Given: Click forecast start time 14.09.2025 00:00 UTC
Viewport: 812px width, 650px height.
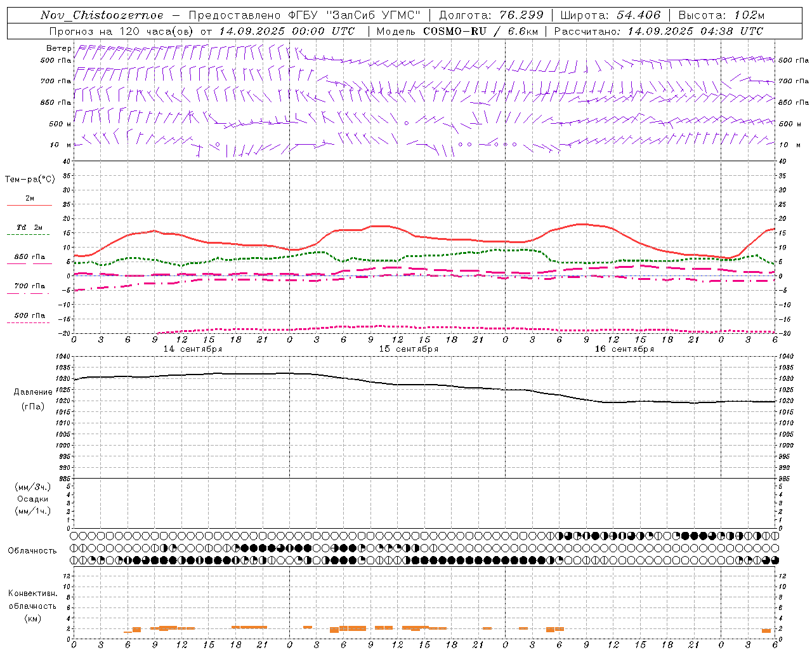Looking at the screenshot, I should coord(287,31).
